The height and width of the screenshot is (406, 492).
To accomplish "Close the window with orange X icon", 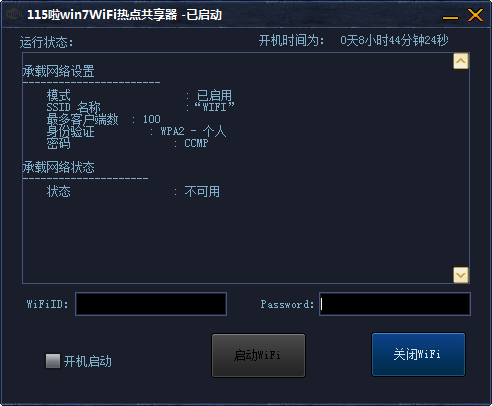I will coord(475,15).
